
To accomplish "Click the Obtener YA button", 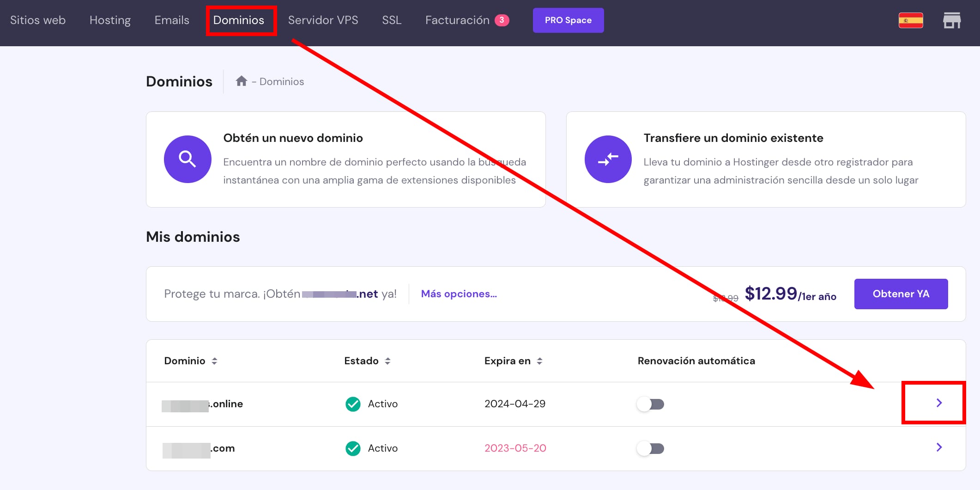I will pyautogui.click(x=901, y=294).
